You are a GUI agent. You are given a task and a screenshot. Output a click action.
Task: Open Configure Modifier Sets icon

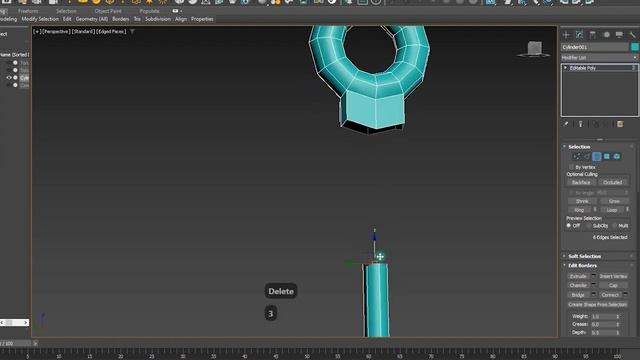click(620, 124)
